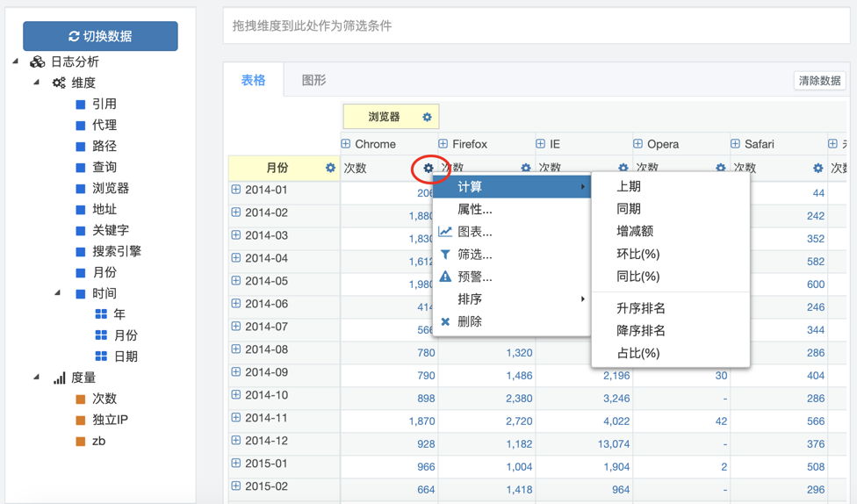The width and height of the screenshot is (857, 504).
Task: Select the 搜索引擎 dimension item
Action: coord(116,251)
